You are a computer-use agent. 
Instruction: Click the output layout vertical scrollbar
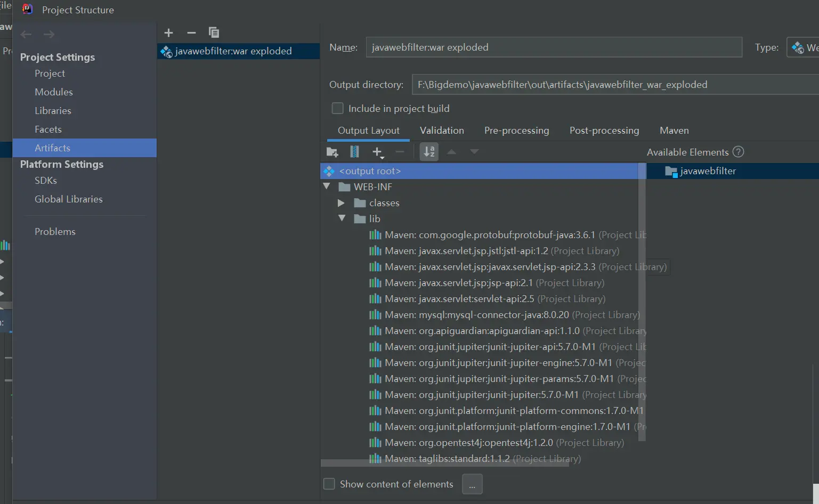point(642,302)
